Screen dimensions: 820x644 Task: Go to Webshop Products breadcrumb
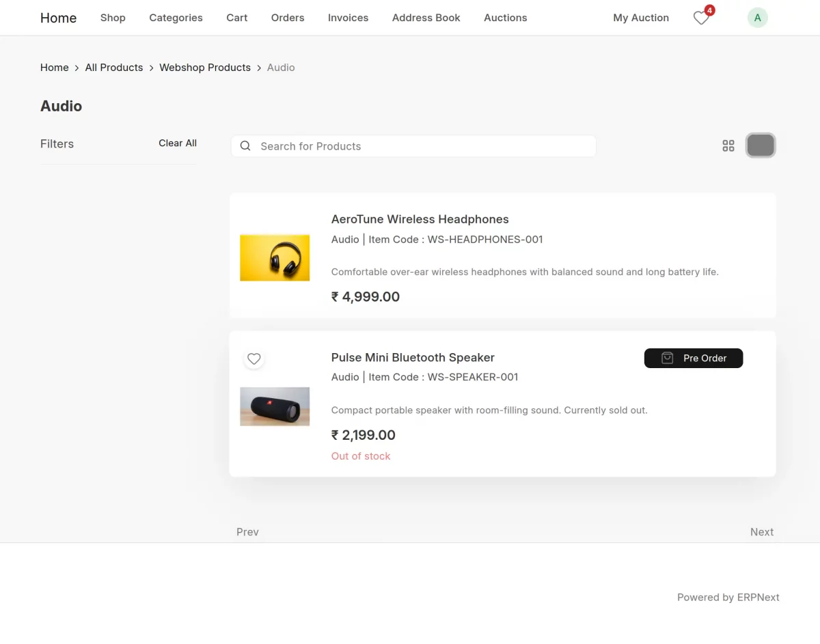[x=205, y=68]
